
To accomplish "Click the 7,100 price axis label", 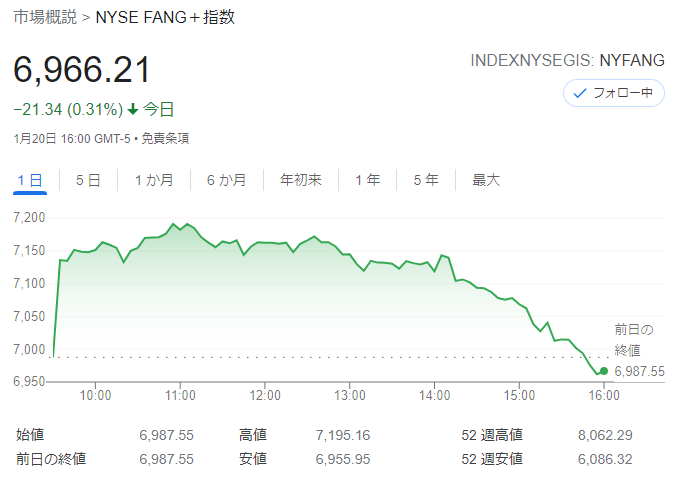I will point(29,284).
